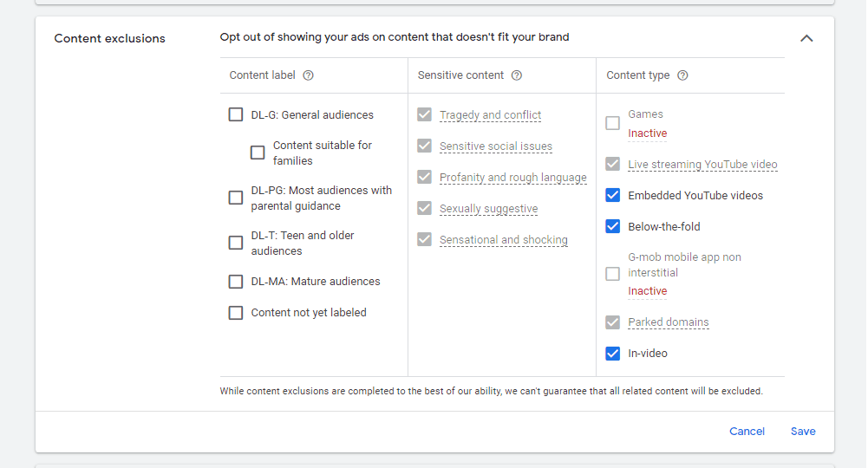Disable the In-video exclusion checkbox
This screenshot has width=868, height=468.
coord(613,354)
